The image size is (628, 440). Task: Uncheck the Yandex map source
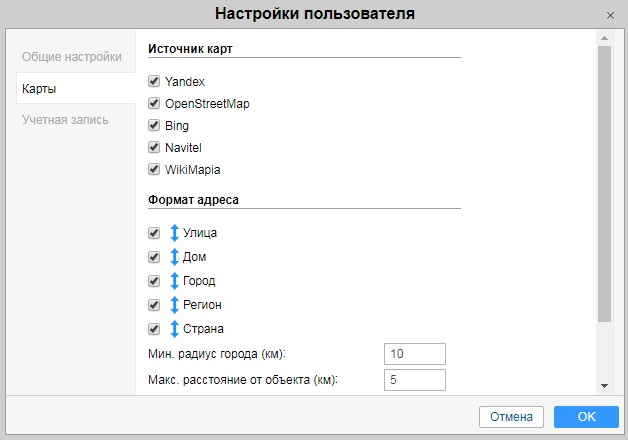(154, 81)
